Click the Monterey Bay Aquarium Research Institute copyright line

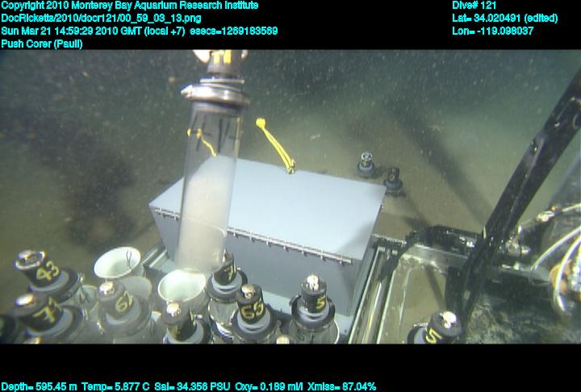pos(130,5)
